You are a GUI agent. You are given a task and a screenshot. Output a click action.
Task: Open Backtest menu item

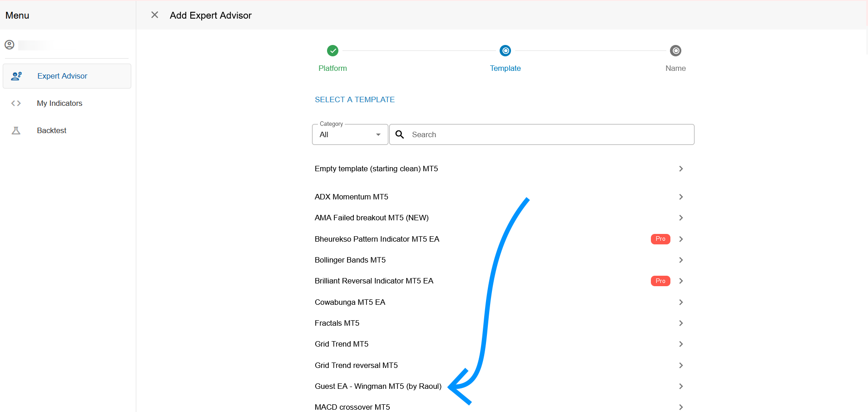pyautogui.click(x=67, y=130)
